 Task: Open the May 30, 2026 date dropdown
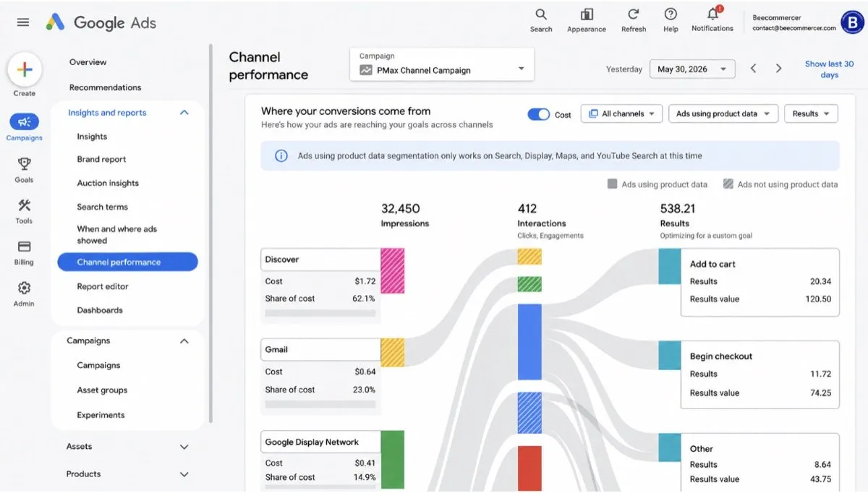pyautogui.click(x=692, y=69)
